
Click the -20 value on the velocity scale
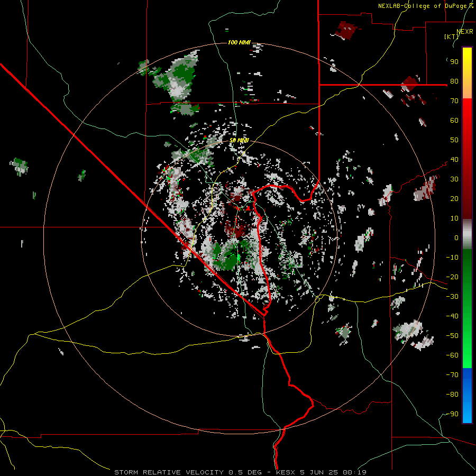click(452, 277)
